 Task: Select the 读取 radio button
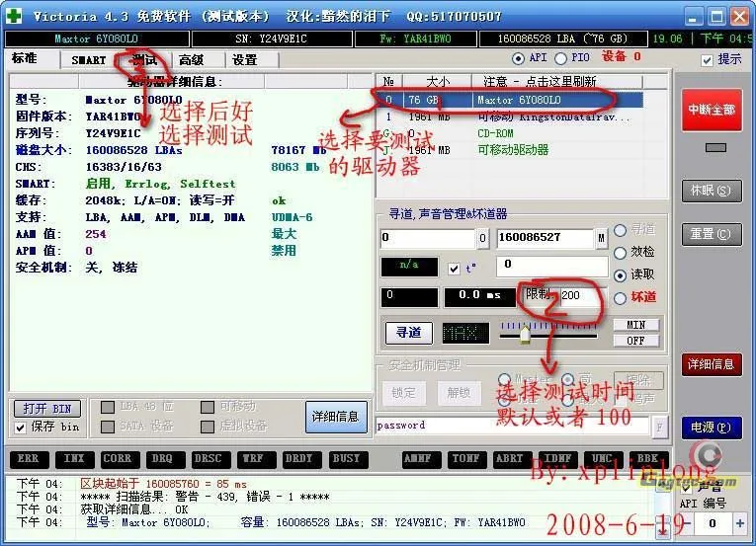click(620, 275)
